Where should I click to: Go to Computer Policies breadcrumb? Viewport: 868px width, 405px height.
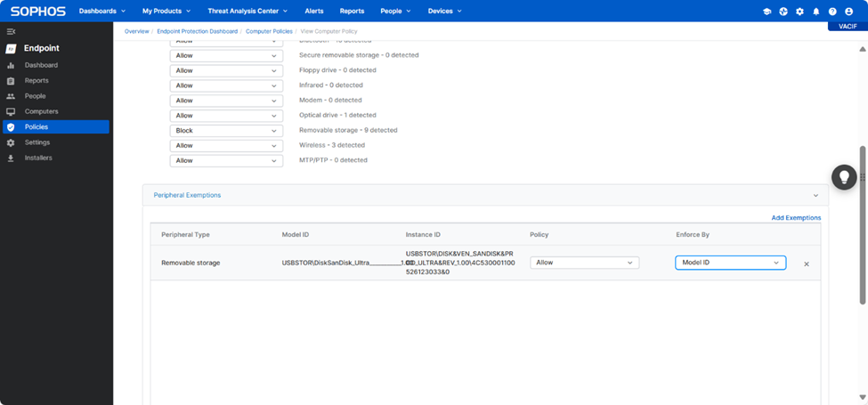269,31
